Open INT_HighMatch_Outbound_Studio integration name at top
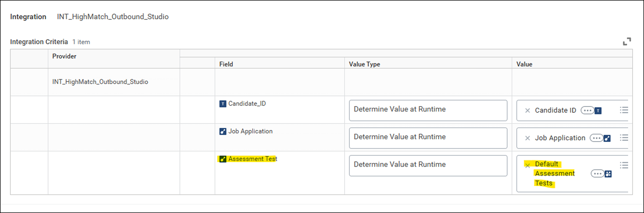This screenshot has height=213, width=644. [113, 17]
